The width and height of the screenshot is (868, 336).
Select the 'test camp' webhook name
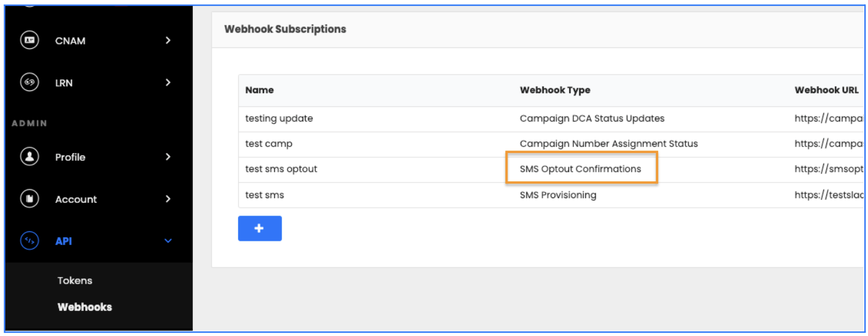point(269,144)
